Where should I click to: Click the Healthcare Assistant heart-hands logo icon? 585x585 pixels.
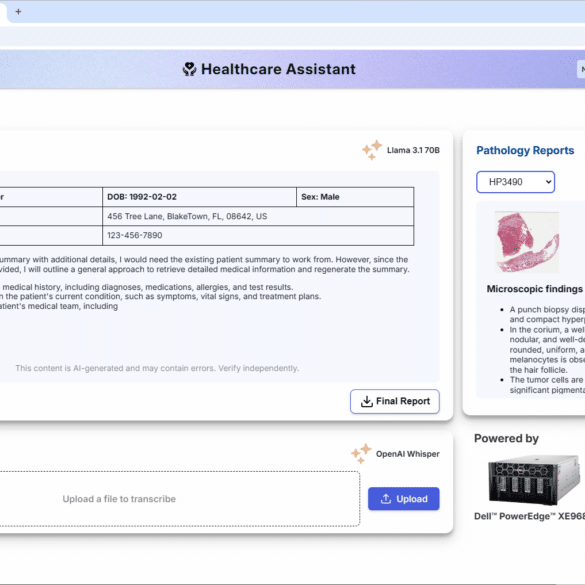(x=190, y=69)
